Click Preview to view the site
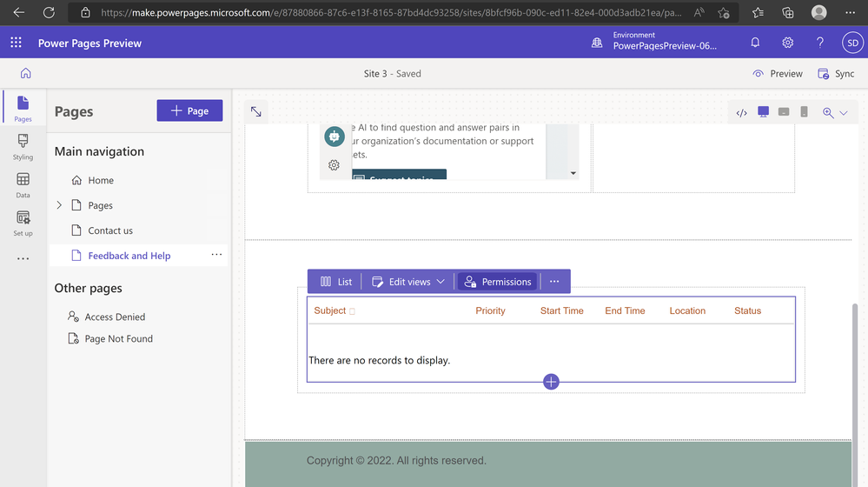The height and width of the screenshot is (487, 868). tap(778, 73)
